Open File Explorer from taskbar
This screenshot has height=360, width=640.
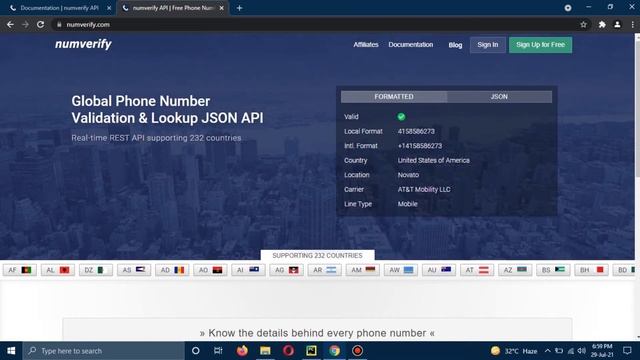tap(265, 351)
